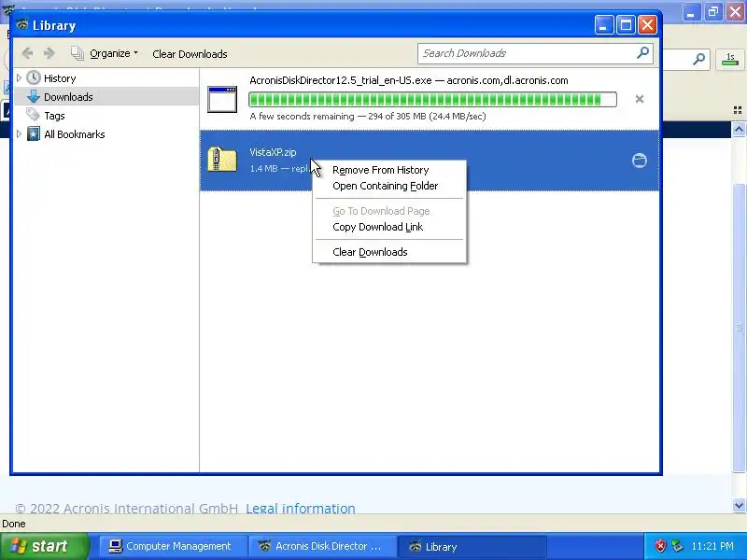Click the browser page scrollbar up arrow
This screenshot has height=560, width=747.
(x=739, y=129)
